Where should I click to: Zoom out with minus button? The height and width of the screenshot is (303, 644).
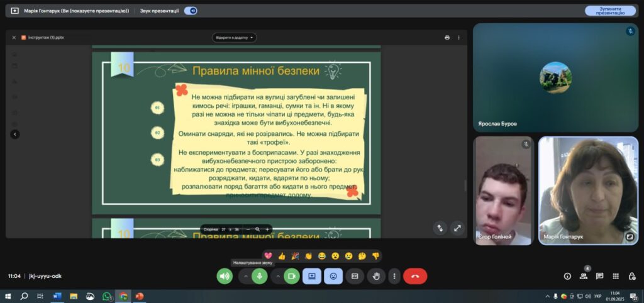click(248, 229)
